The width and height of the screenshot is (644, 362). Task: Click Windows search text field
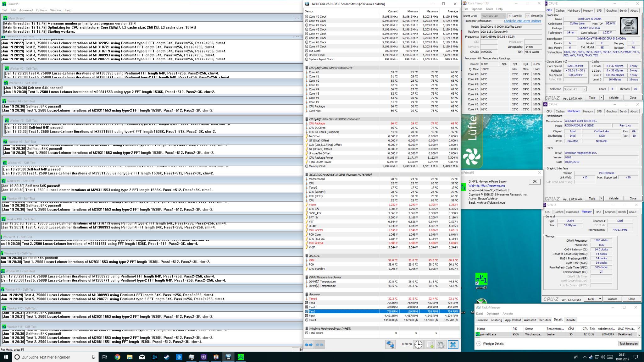(x=55, y=357)
